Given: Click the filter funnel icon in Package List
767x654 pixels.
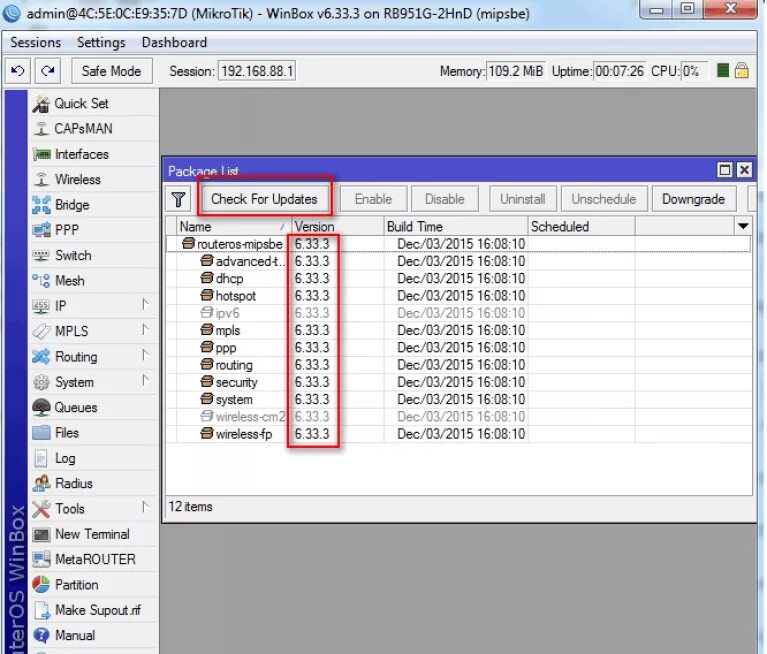Looking at the screenshot, I should click(x=179, y=200).
